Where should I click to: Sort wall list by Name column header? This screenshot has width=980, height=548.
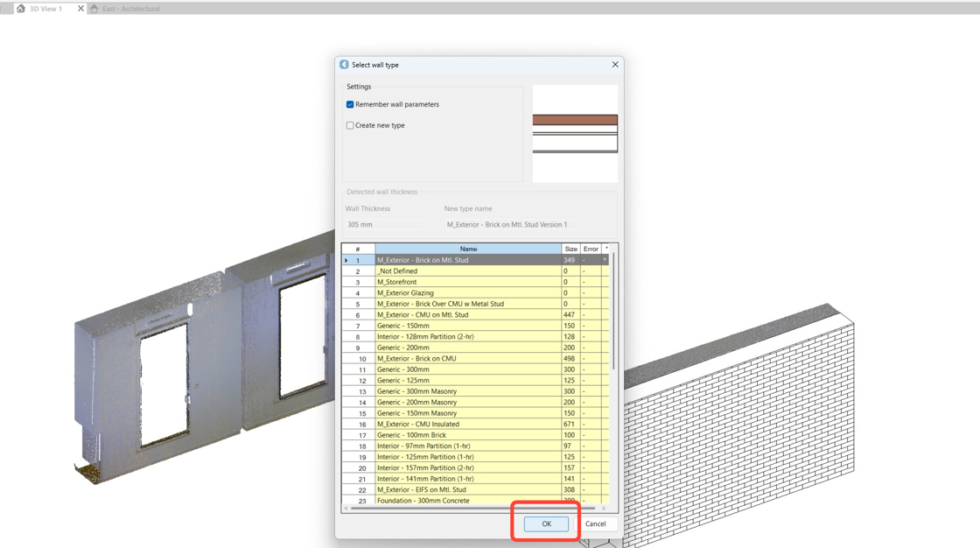tap(468, 249)
